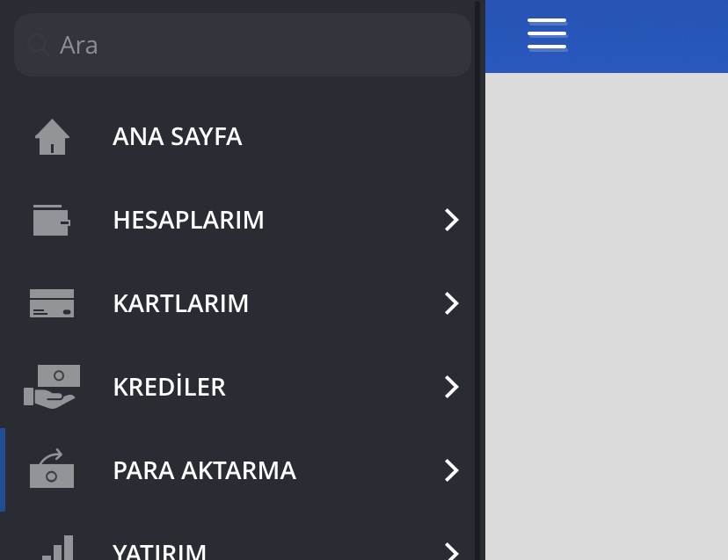Expand the KREDİLER submenu chevron
Viewport: 728px width, 560px height.
[451, 387]
